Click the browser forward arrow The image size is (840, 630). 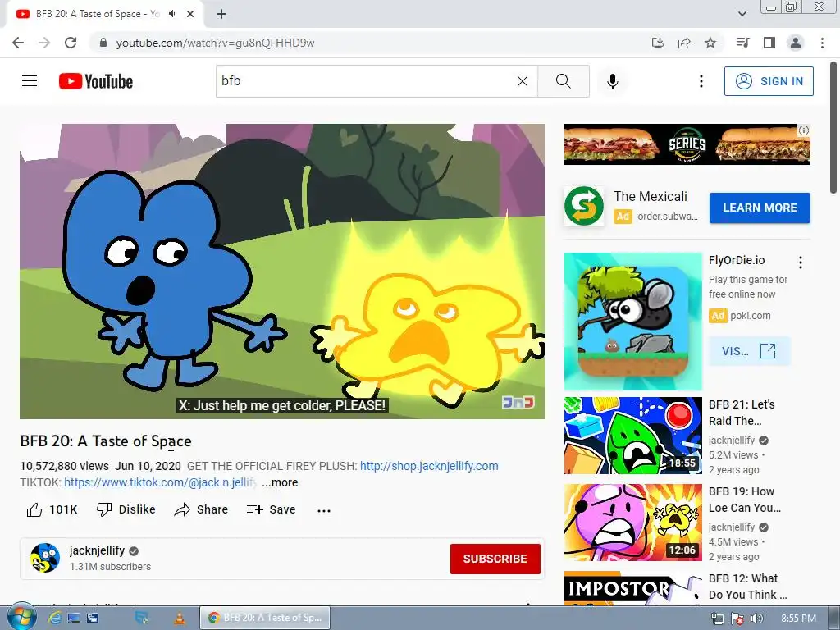click(44, 43)
